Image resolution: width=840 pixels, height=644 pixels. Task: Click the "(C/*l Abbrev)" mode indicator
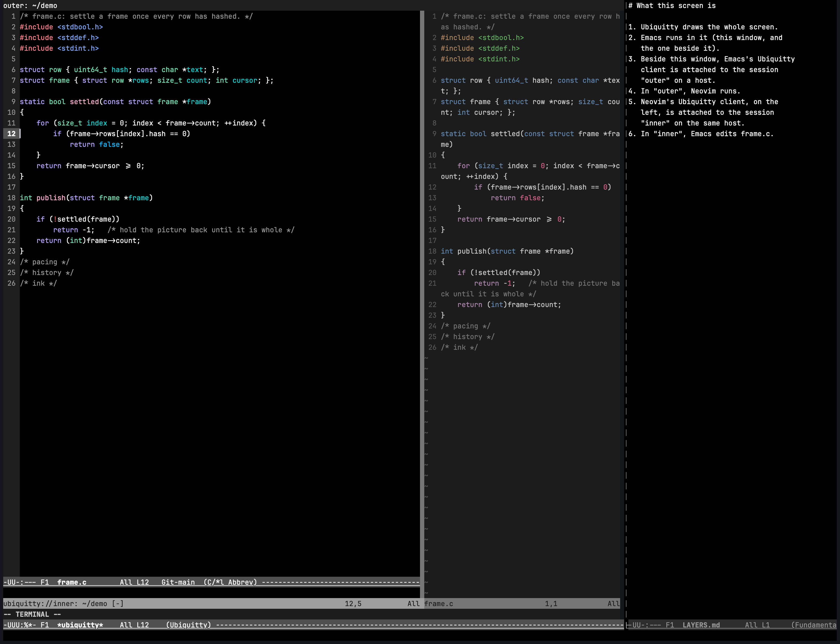click(230, 582)
